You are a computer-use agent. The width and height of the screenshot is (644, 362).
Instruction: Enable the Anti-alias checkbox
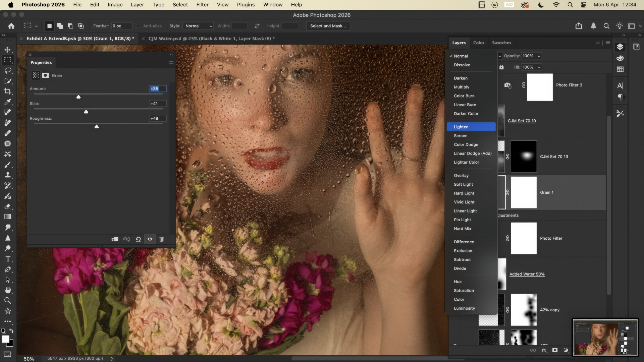pyautogui.click(x=138, y=26)
